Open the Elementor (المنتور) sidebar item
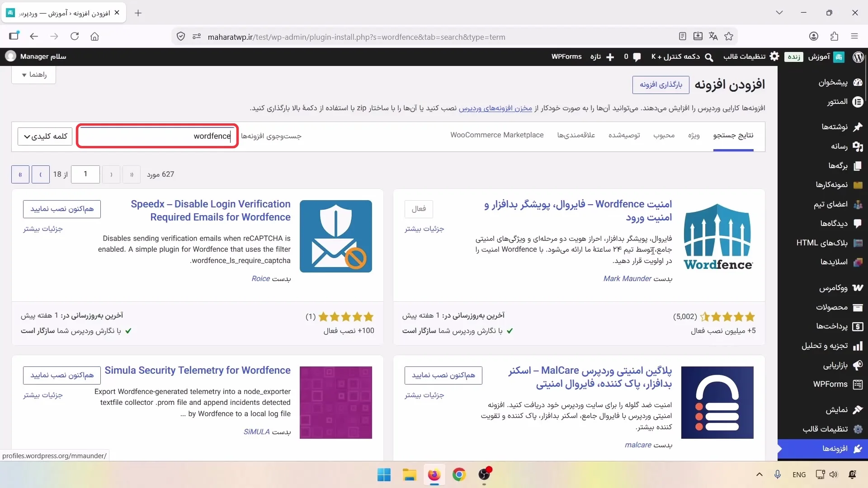This screenshot has height=488, width=868. [x=844, y=102]
